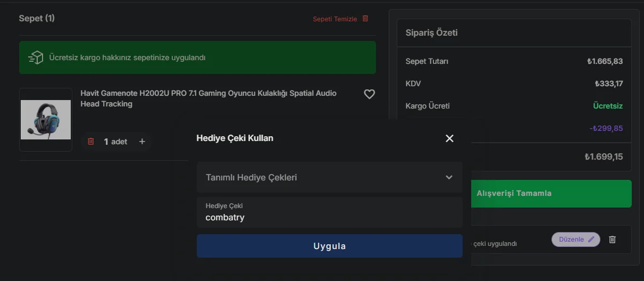Viewport: 644px width, 281px height.
Task: Click the pencil icon inside Düzenle
Action: [591, 239]
